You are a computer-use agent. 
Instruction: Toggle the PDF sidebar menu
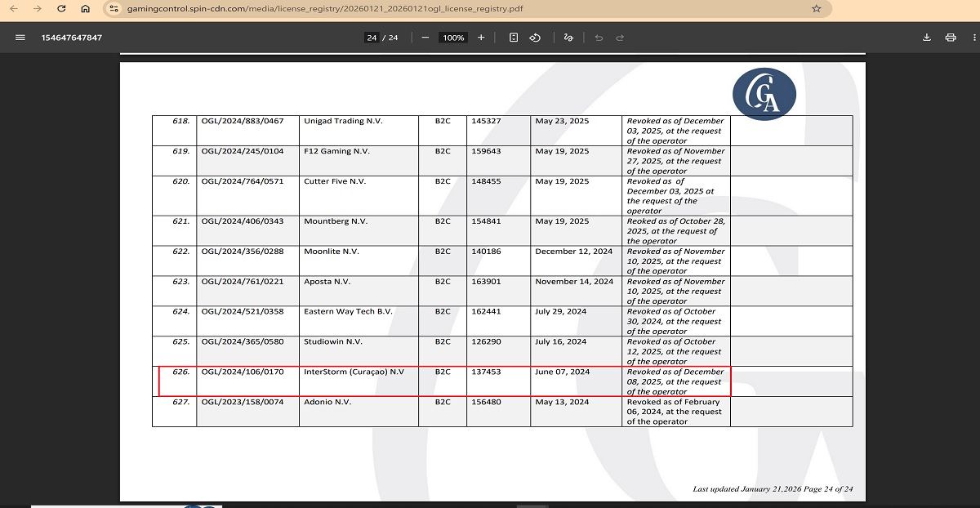[20, 38]
